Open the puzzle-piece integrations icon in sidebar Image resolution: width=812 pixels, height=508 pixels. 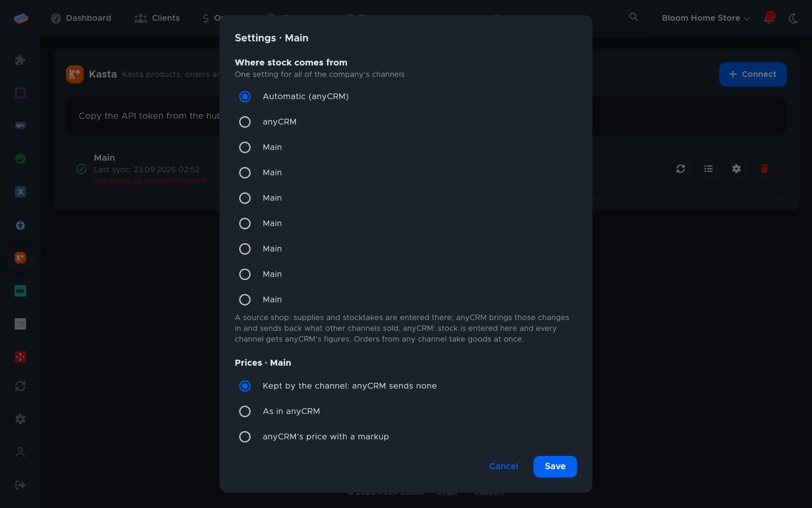click(x=20, y=60)
